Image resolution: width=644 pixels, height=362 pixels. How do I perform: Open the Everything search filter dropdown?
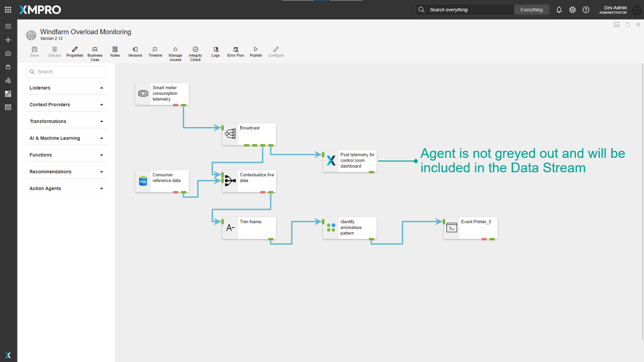[x=531, y=10]
